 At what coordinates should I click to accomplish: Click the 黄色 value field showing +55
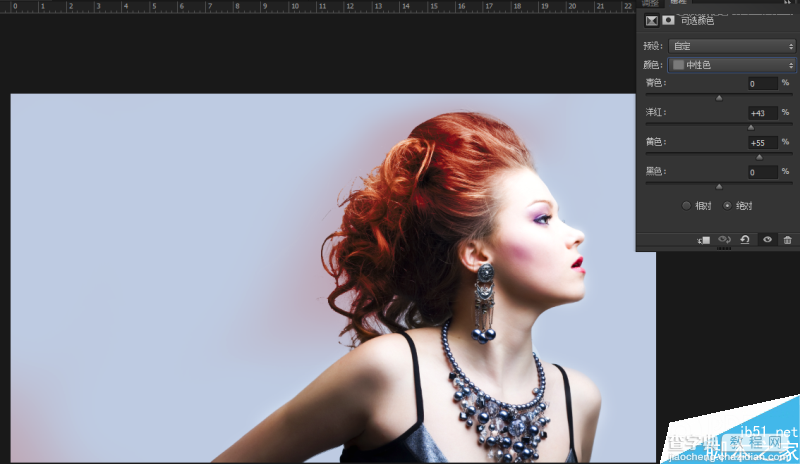click(763, 143)
